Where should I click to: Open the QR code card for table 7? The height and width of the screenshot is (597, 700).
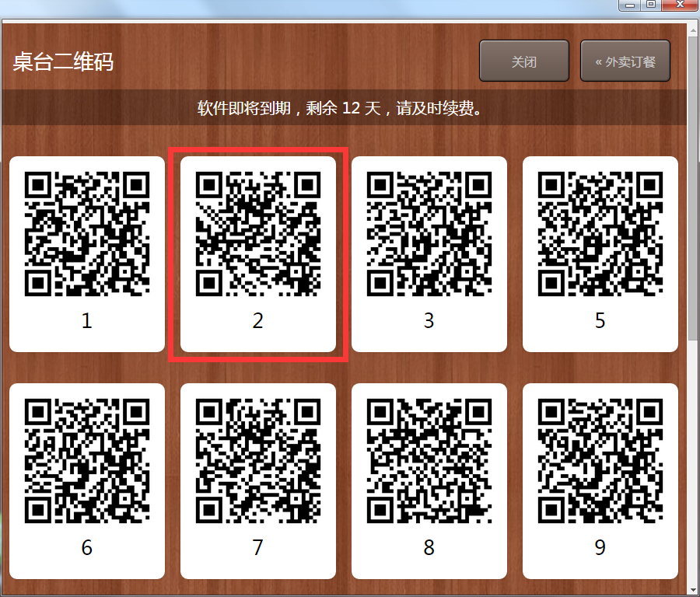[258, 481]
